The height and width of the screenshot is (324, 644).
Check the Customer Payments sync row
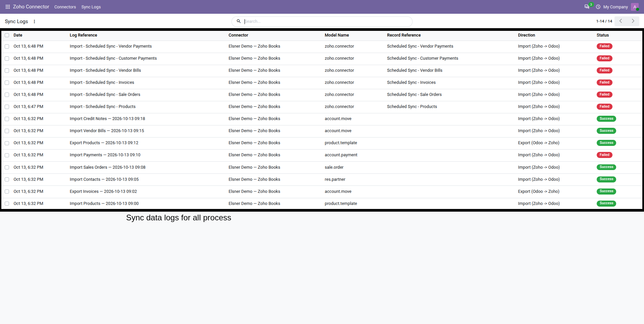(x=7, y=59)
